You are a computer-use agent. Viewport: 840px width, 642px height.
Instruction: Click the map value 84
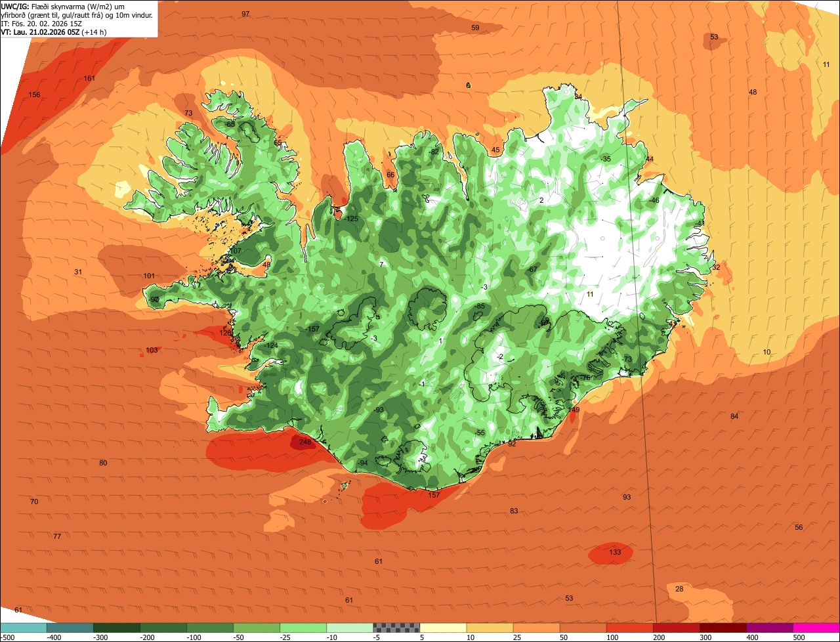pos(734,417)
